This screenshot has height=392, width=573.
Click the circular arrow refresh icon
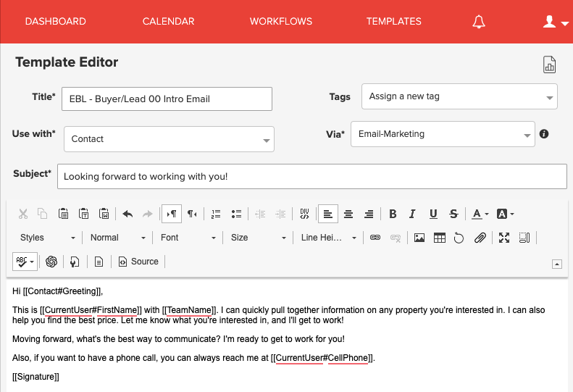pos(459,238)
